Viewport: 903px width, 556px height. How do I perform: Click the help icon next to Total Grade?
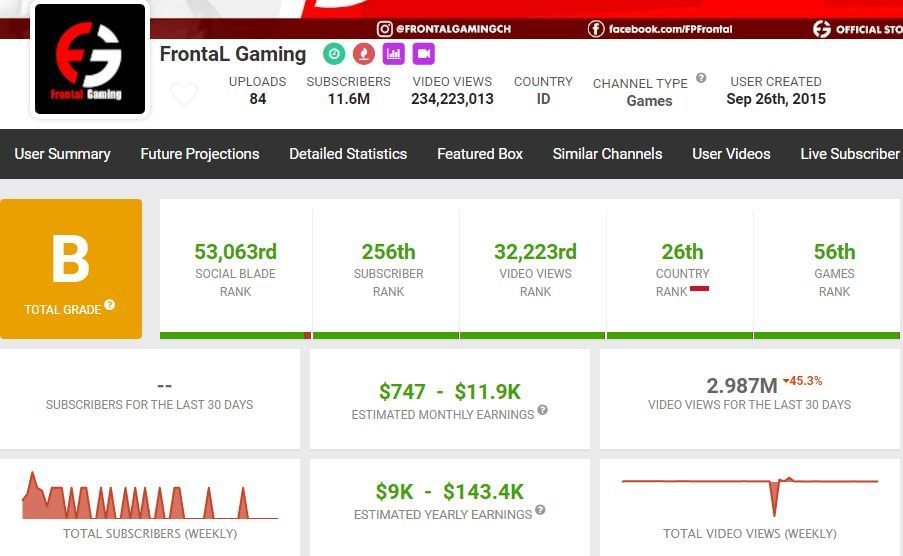pyautogui.click(x=110, y=305)
